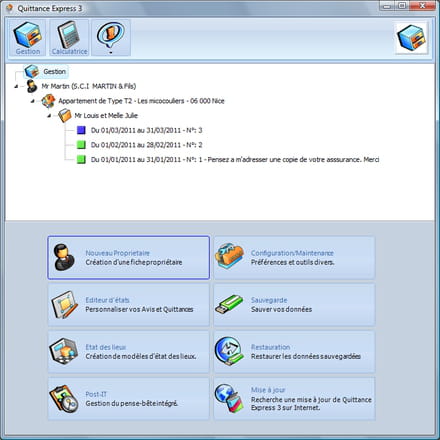The height and width of the screenshot is (440, 440).
Task: Minimize the Quittance Express 3 window
Action: (387, 6)
